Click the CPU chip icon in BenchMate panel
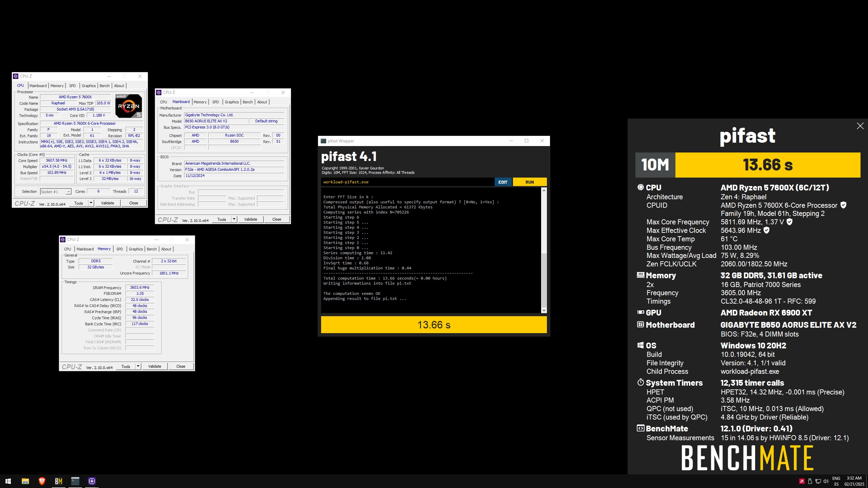Image resolution: width=868 pixels, height=488 pixels. point(640,187)
